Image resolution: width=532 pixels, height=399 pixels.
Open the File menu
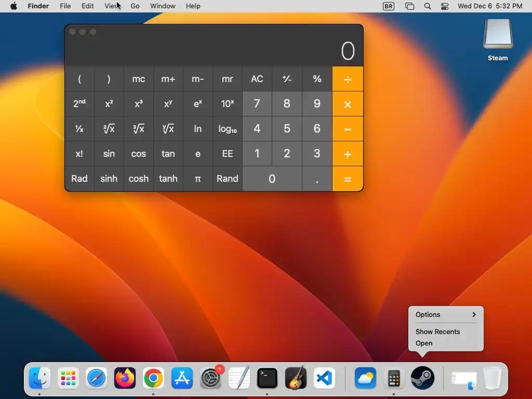[65, 6]
